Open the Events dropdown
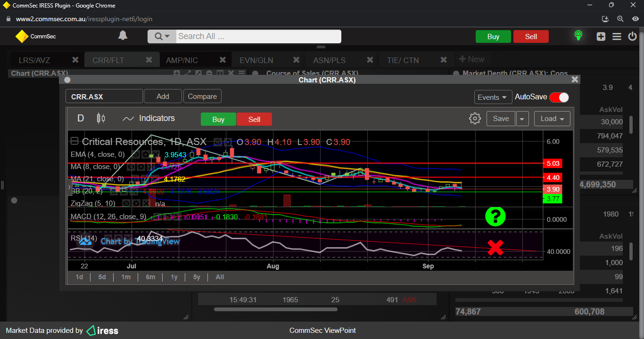The height and width of the screenshot is (339, 644). [493, 97]
